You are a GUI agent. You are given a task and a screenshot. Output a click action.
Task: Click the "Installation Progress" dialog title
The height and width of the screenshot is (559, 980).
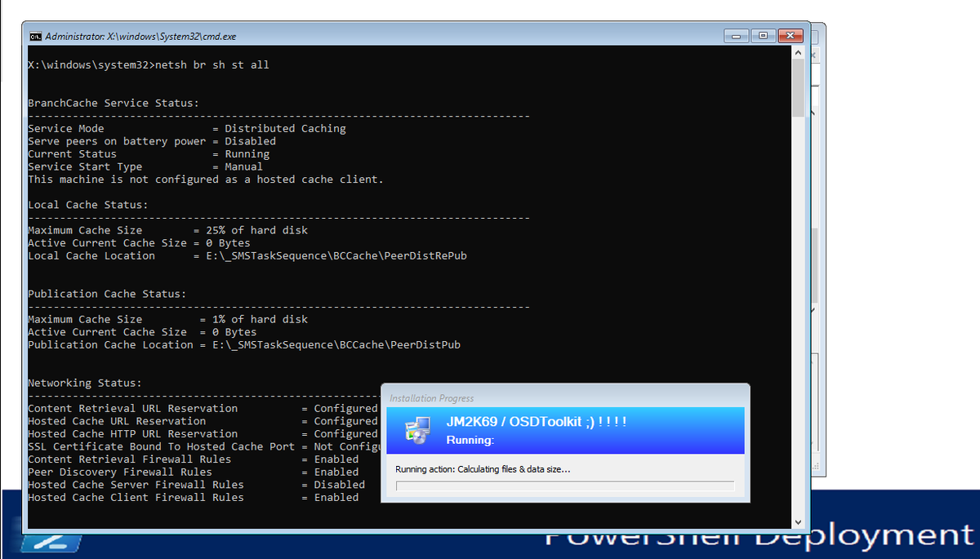(432, 398)
